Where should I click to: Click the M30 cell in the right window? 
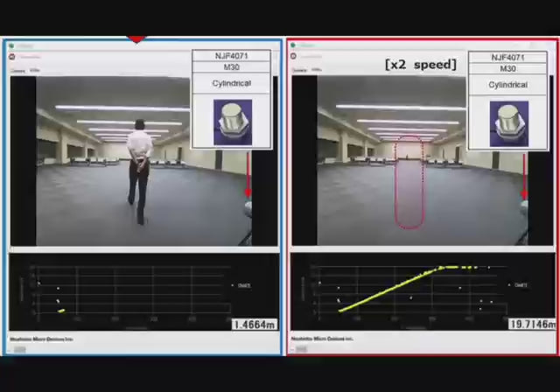click(x=507, y=68)
